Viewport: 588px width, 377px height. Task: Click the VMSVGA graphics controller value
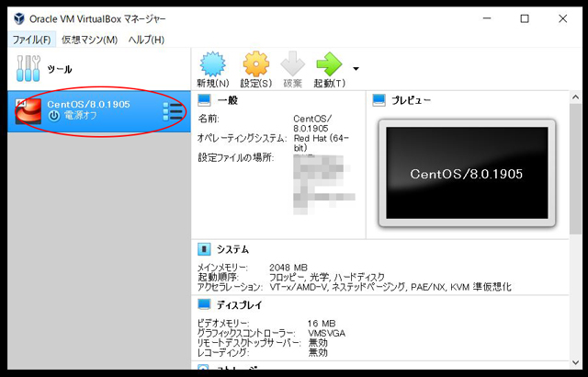point(327,334)
